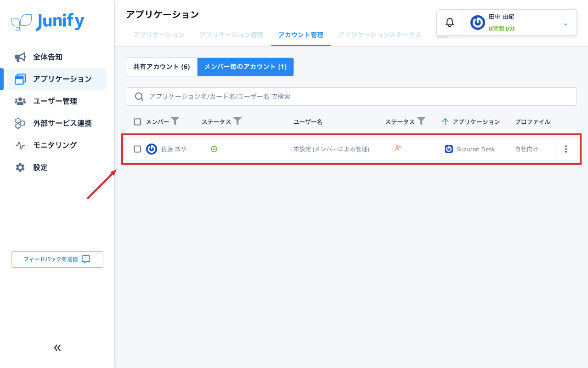Click the 田中 由紀 avatar icon
The image size is (588, 368).
pyautogui.click(x=478, y=23)
